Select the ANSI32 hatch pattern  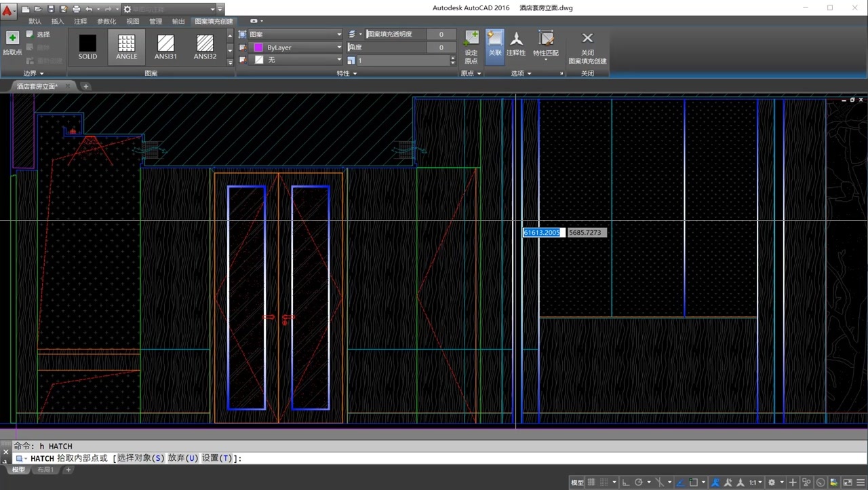(x=205, y=48)
